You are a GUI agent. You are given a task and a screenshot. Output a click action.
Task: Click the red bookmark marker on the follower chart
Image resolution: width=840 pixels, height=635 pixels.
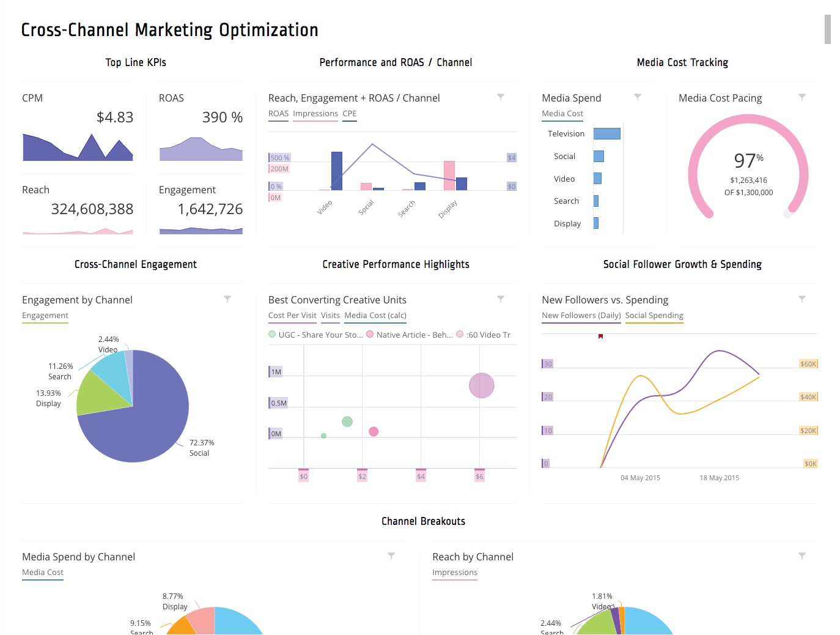(600, 336)
